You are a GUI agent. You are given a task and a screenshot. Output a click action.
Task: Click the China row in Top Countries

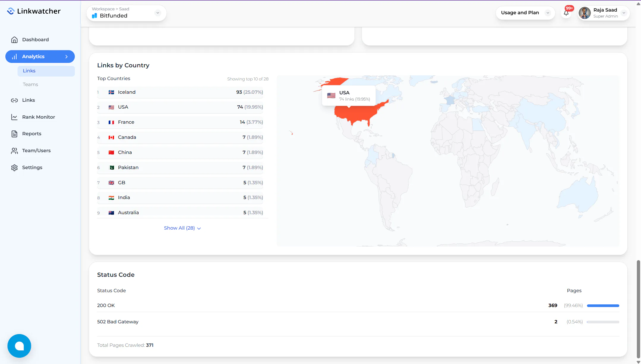[180, 152]
